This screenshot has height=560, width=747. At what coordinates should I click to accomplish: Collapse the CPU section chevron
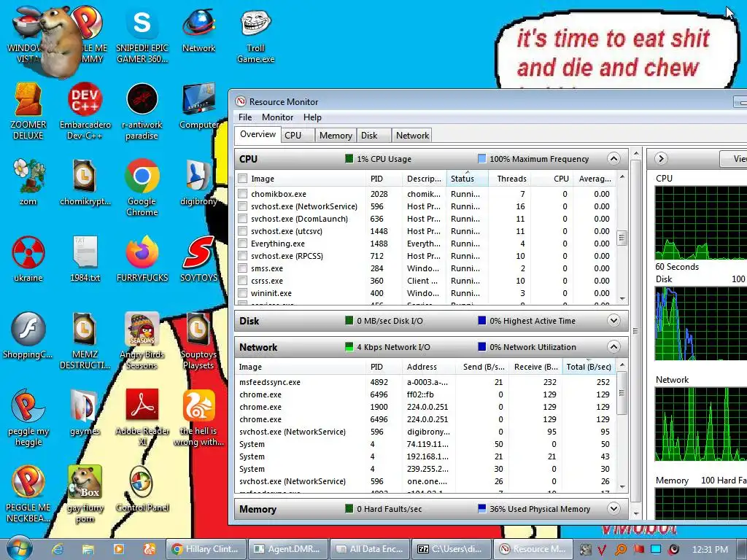coord(614,158)
